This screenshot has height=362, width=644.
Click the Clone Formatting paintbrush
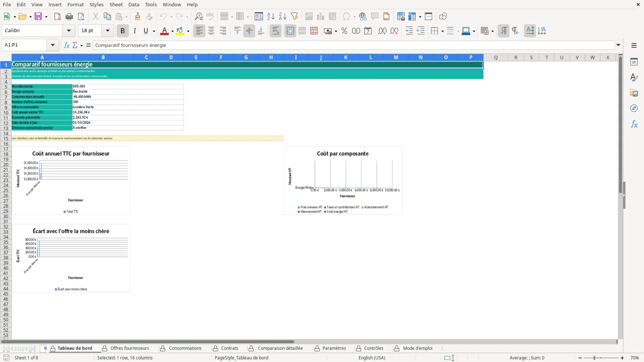click(x=138, y=16)
